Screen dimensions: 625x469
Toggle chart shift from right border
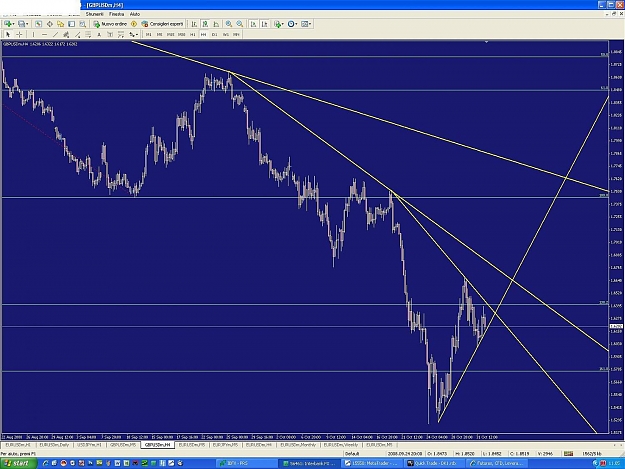click(264, 24)
